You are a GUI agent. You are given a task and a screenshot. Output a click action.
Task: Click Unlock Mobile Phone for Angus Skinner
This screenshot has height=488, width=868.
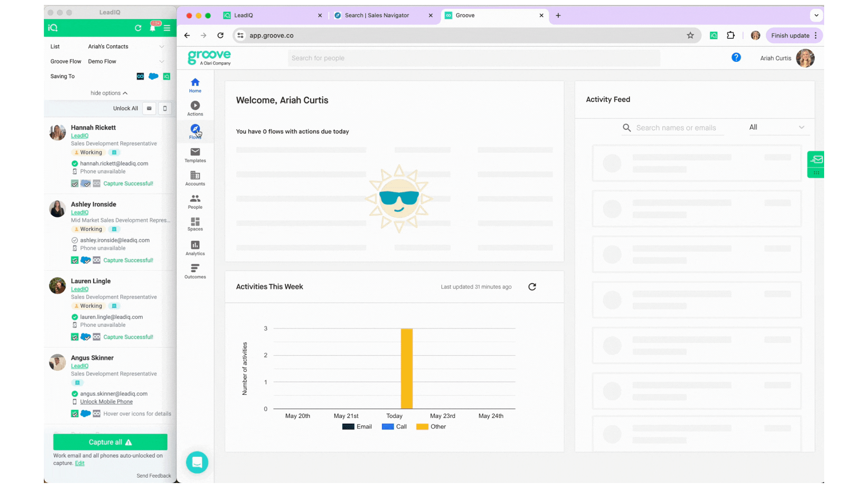[106, 402]
